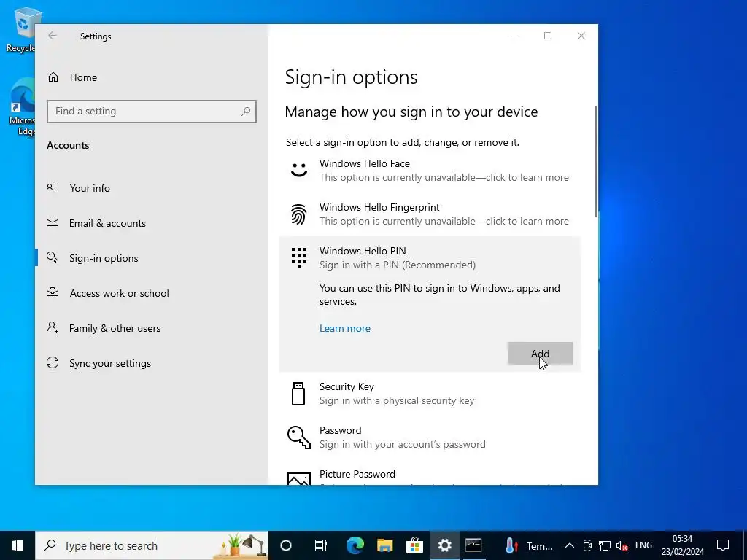Screen dimensions: 747x560
Task: Click the Password key icon
Action: point(298,437)
